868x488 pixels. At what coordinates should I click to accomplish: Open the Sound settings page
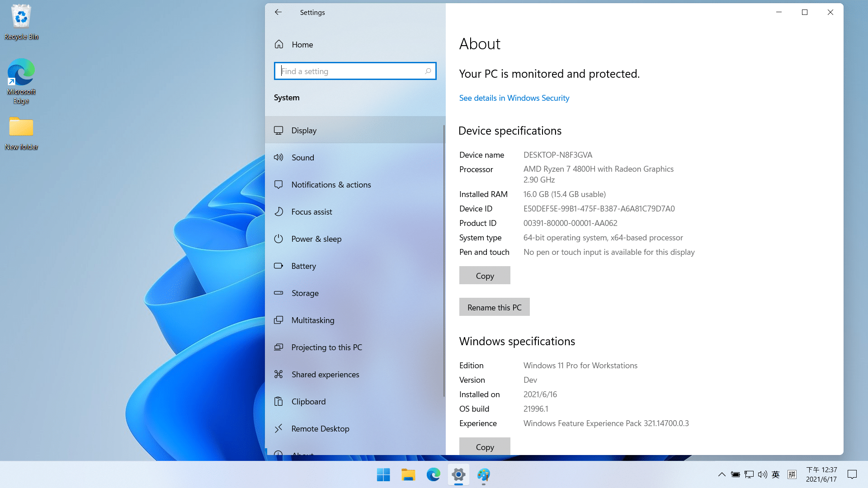(355, 157)
